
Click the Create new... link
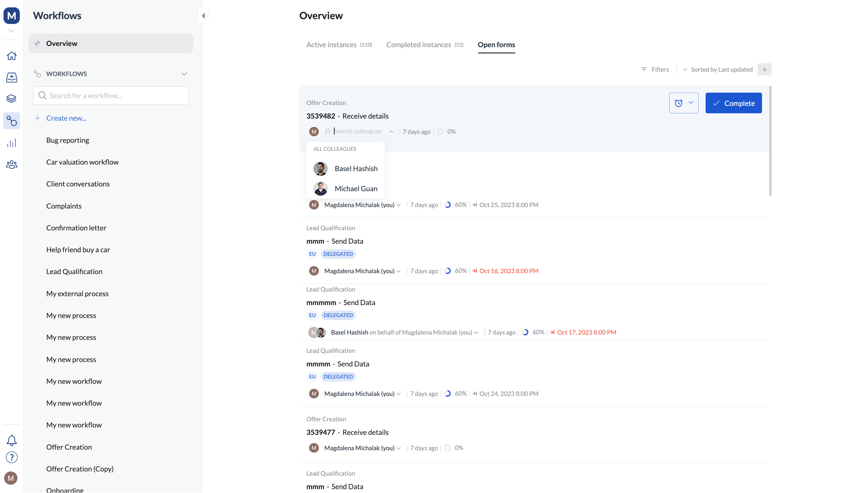coord(66,118)
